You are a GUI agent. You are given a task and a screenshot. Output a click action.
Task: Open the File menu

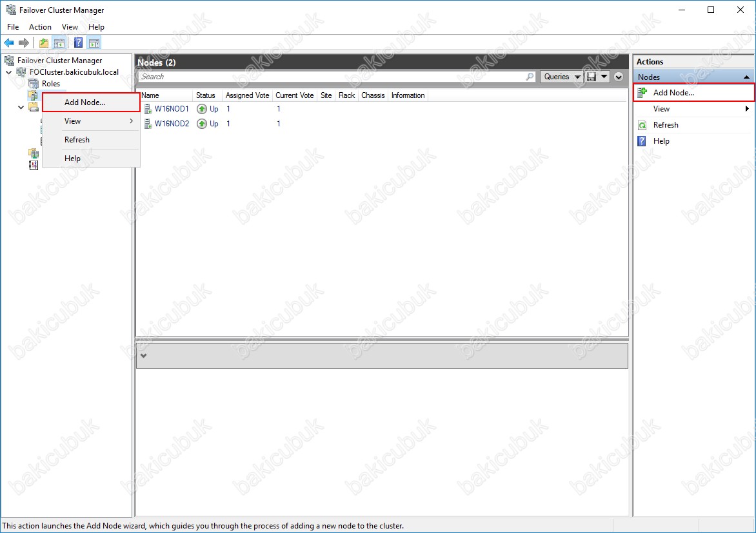[x=13, y=27]
